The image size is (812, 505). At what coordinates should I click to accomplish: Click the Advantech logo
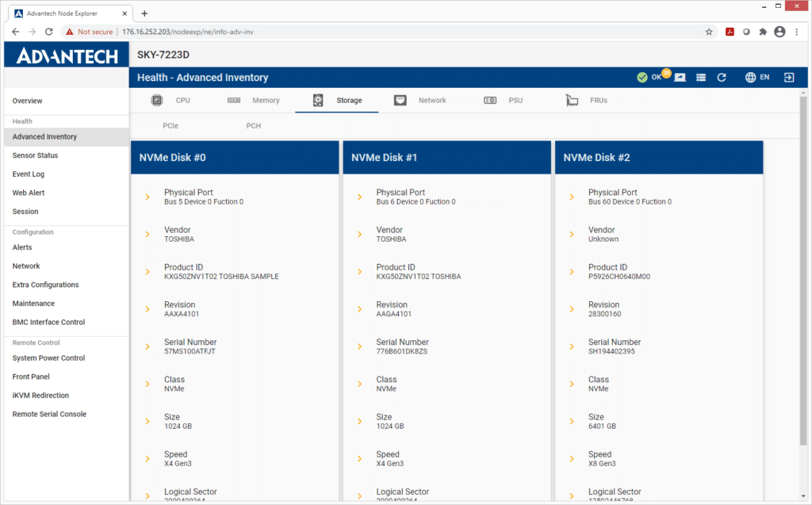coord(67,55)
